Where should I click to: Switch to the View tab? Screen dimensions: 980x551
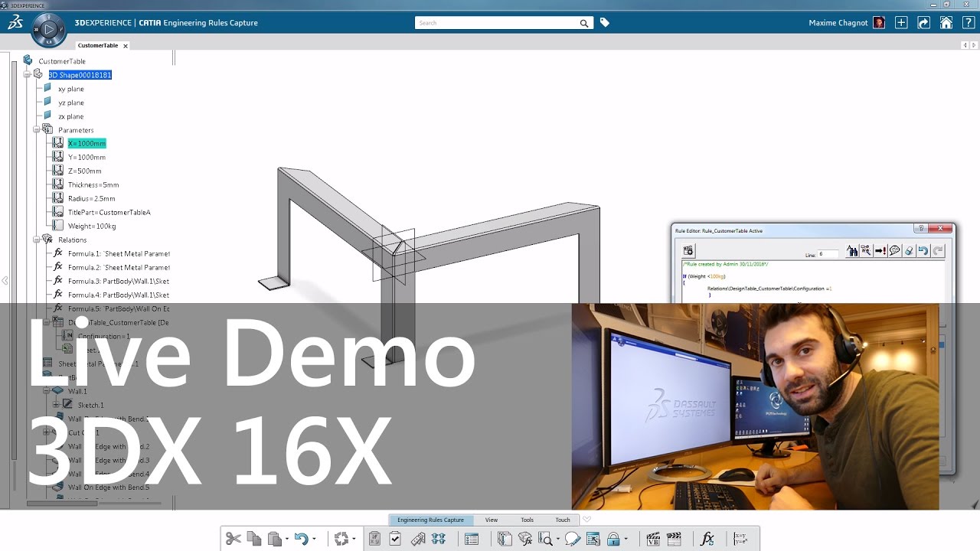coord(492,520)
